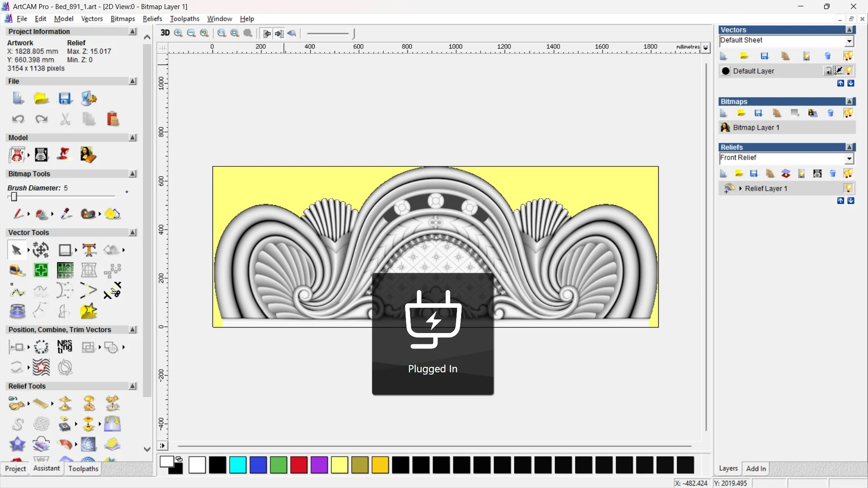868x488 pixels.
Task: Select the paint brush draw tool
Action: coord(18,214)
